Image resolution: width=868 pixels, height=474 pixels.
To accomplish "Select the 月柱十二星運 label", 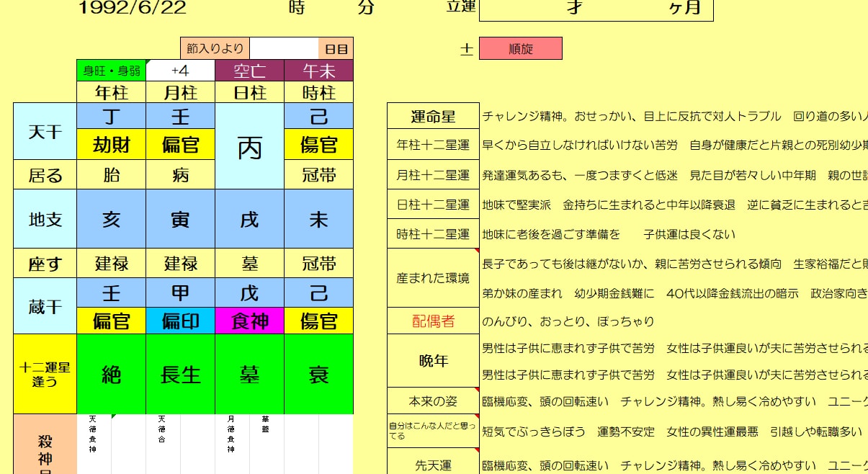I will [x=433, y=175].
